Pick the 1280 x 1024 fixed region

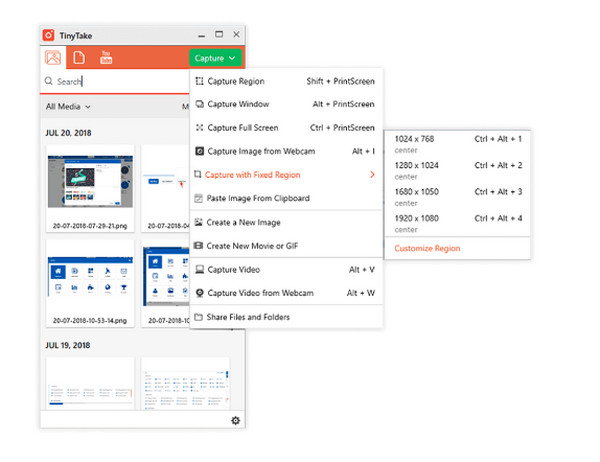457,171
